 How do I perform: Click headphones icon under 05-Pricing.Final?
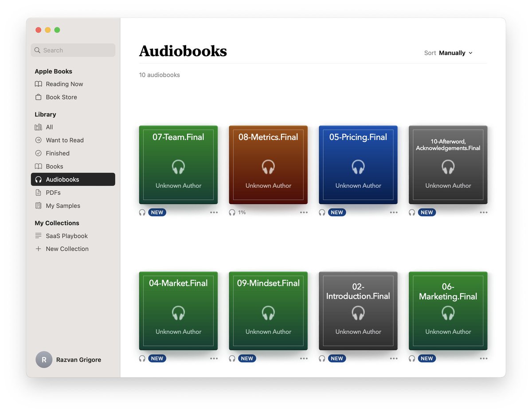[x=322, y=212]
